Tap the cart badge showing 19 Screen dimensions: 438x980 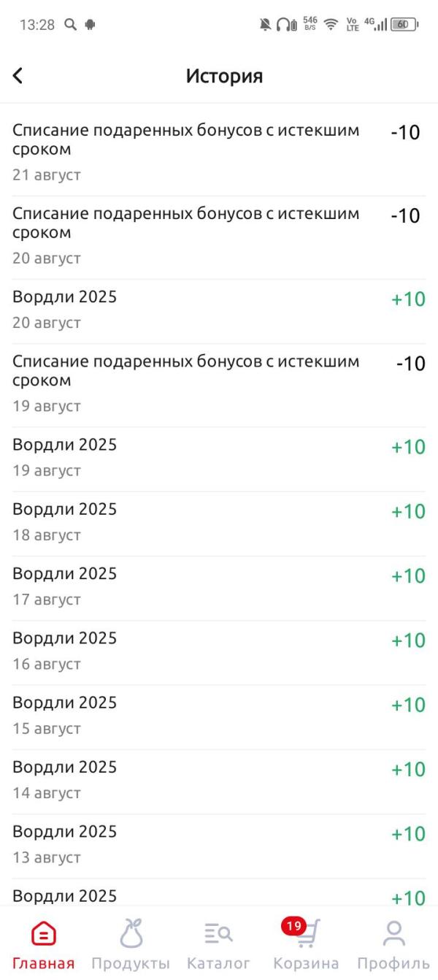point(293,926)
